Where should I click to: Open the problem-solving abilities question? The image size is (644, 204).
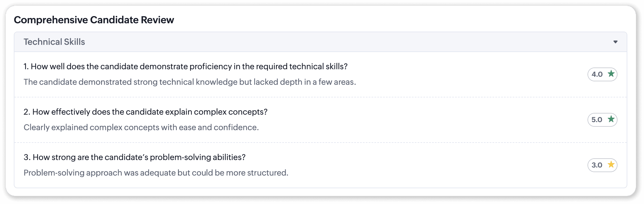139,157
